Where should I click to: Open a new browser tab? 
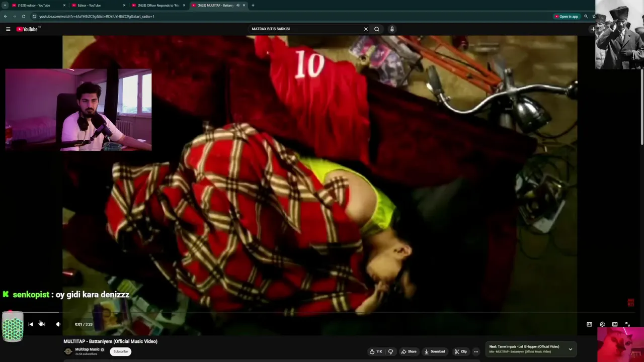(x=253, y=5)
